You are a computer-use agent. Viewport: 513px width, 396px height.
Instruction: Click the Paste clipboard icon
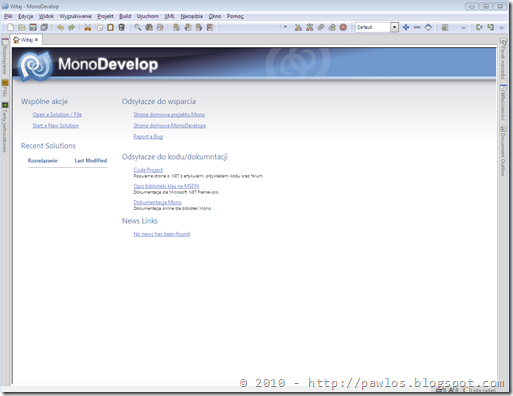110,27
